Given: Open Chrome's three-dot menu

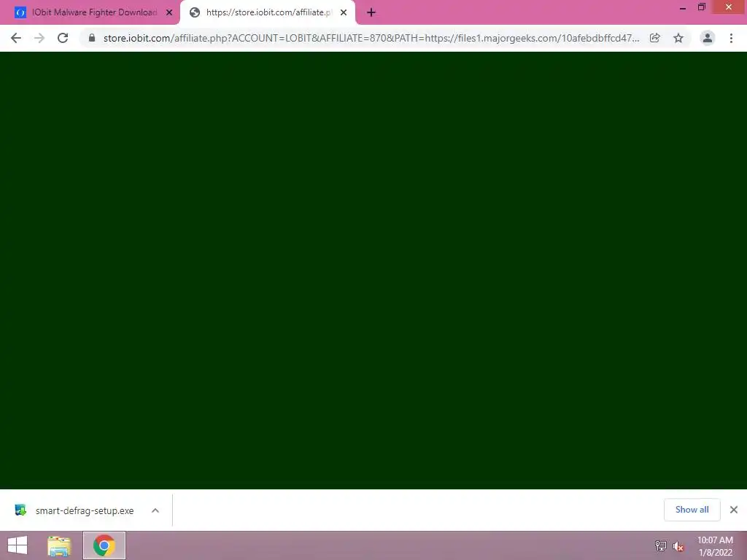Looking at the screenshot, I should tap(731, 38).
